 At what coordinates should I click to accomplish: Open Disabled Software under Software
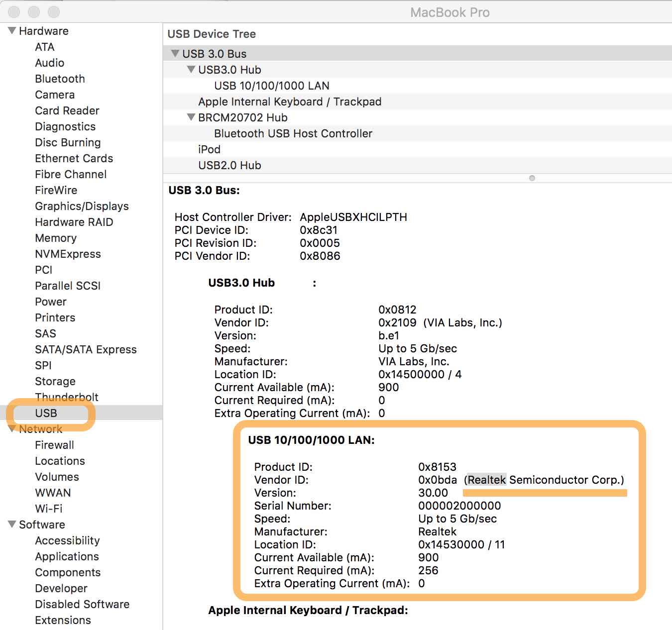click(82, 604)
